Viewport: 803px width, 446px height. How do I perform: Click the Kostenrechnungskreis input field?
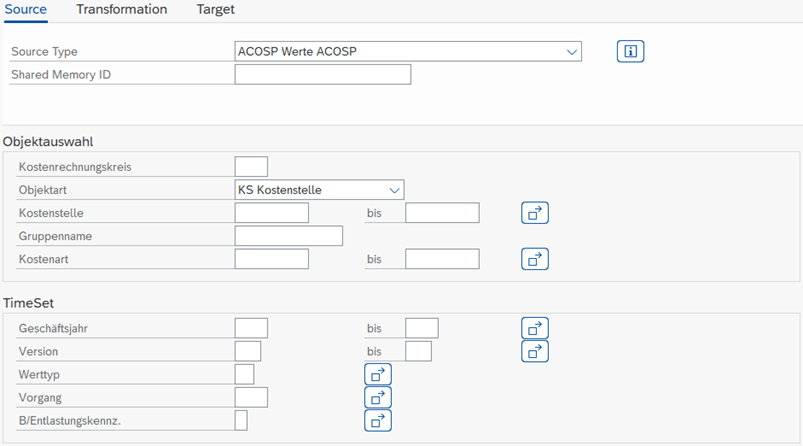click(251, 167)
